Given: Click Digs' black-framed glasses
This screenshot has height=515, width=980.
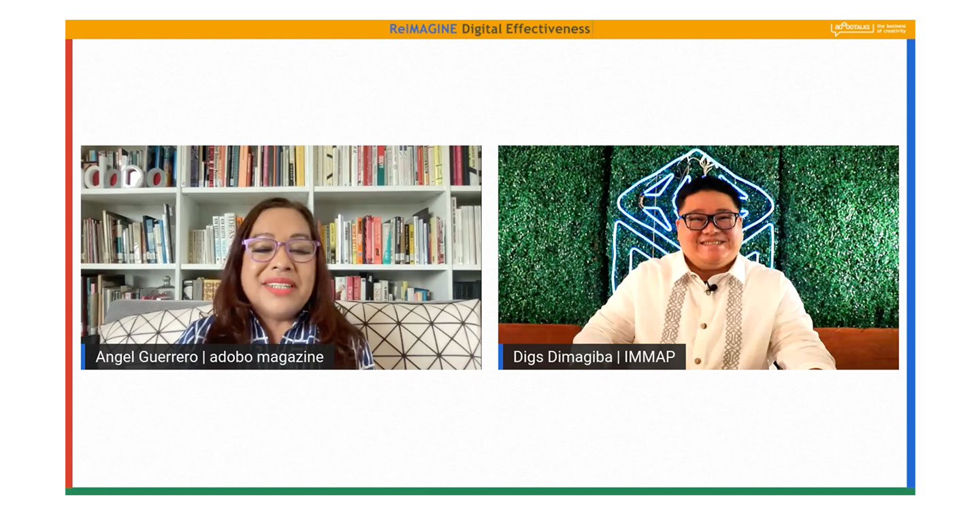Looking at the screenshot, I should 709,221.
